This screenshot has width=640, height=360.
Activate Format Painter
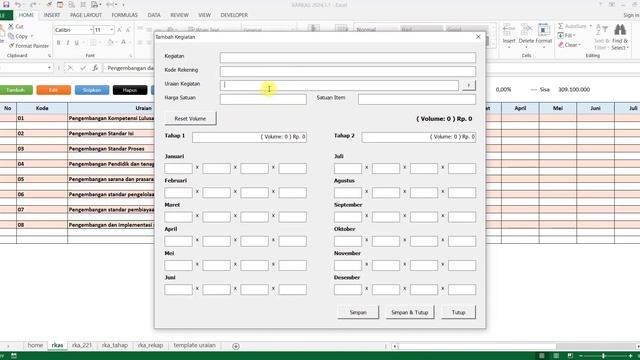click(x=29, y=46)
